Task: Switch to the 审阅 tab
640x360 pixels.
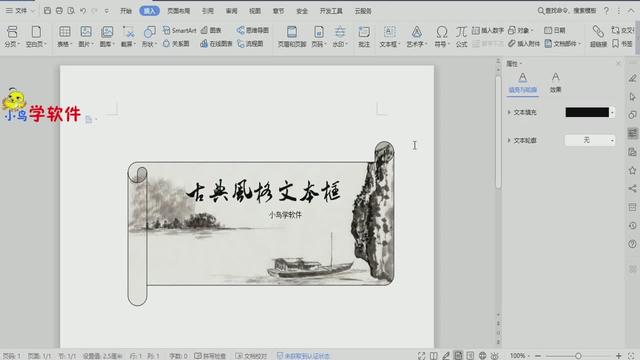Action: tap(231, 11)
